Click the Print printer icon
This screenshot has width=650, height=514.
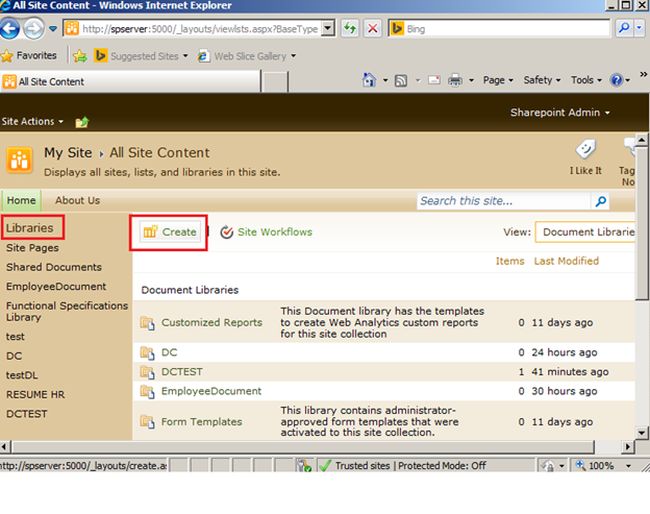click(x=455, y=80)
